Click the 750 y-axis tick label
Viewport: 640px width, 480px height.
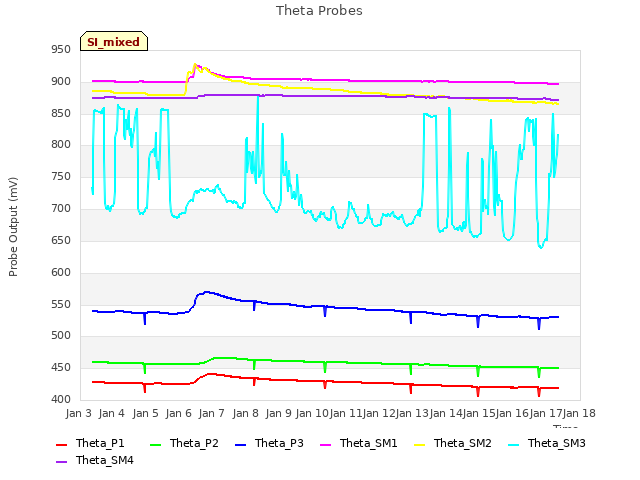pos(61,177)
